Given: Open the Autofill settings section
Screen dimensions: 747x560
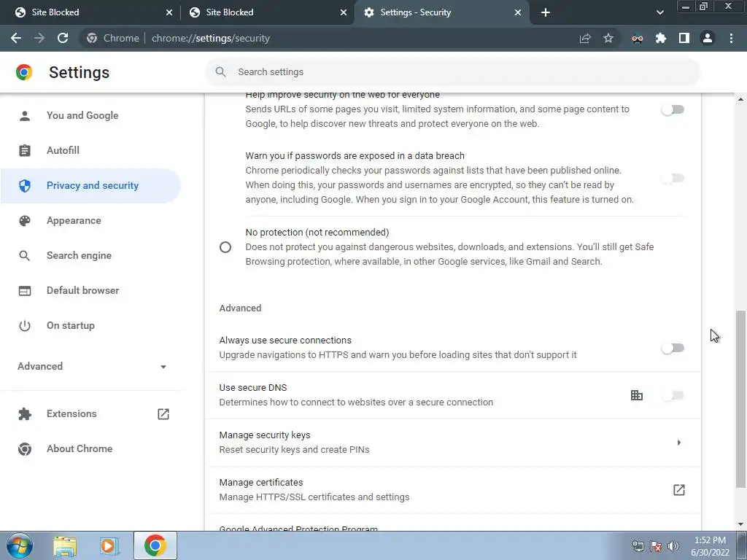Looking at the screenshot, I should (x=90, y=150).
